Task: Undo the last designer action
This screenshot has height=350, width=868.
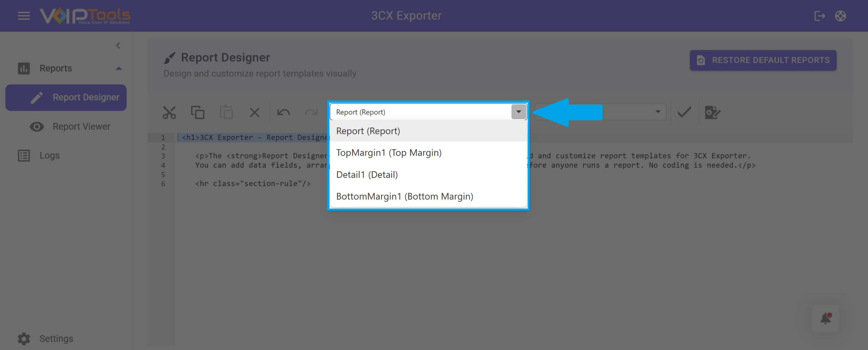Action: (x=283, y=112)
